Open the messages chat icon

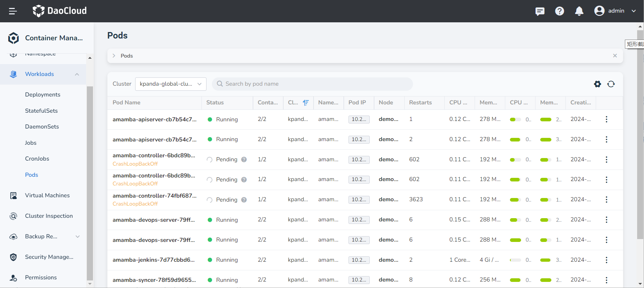click(539, 11)
